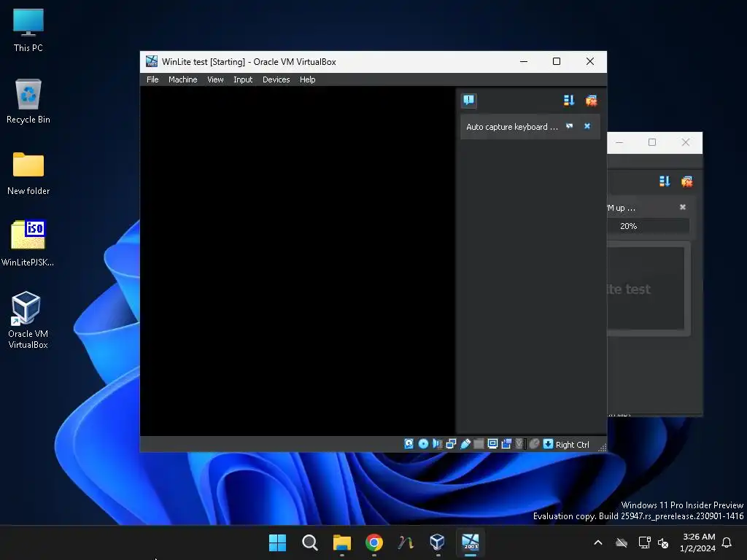The width and height of the screenshot is (747, 560).
Task: Open taskbar Search
Action: (309, 542)
